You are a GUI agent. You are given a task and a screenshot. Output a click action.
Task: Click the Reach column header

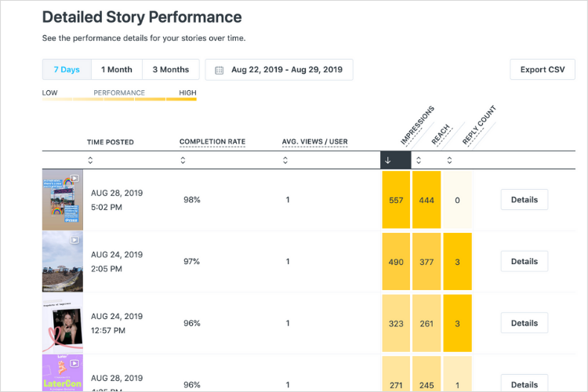441,135
